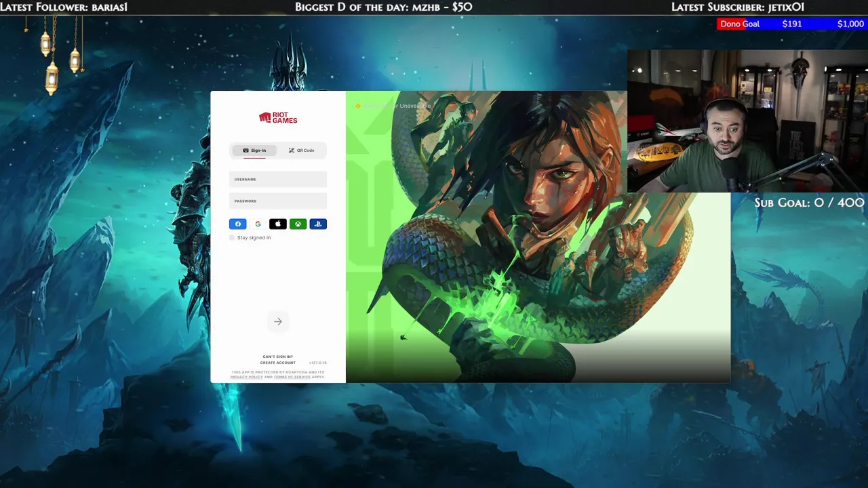Switch to the QR Code tab
Screen dimensions: 868x488
point(301,150)
